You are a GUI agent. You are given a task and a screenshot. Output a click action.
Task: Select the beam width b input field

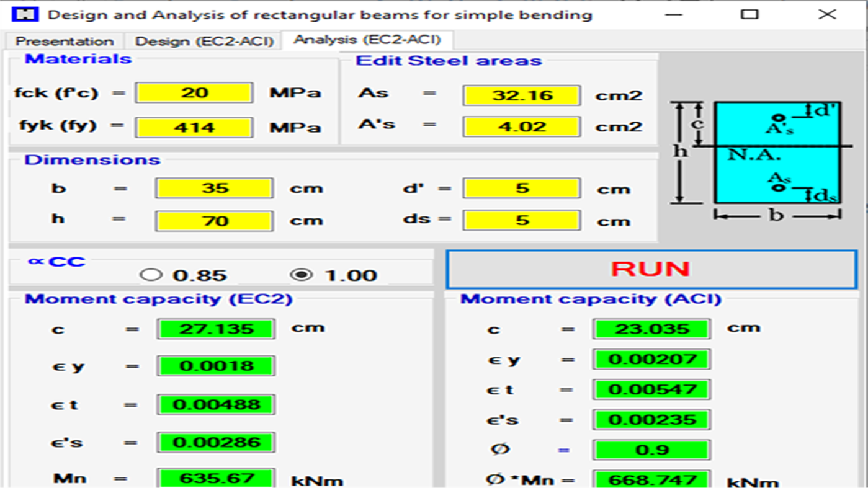pyautogui.click(x=214, y=188)
